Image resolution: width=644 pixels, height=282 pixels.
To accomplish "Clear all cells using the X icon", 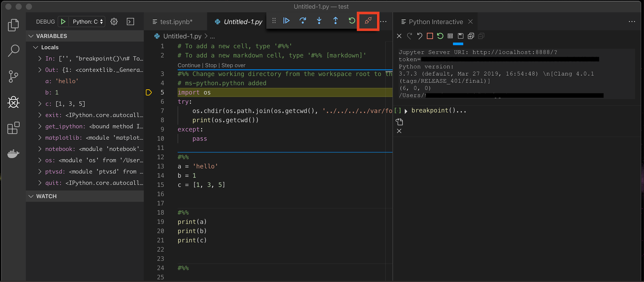I will pos(399,36).
